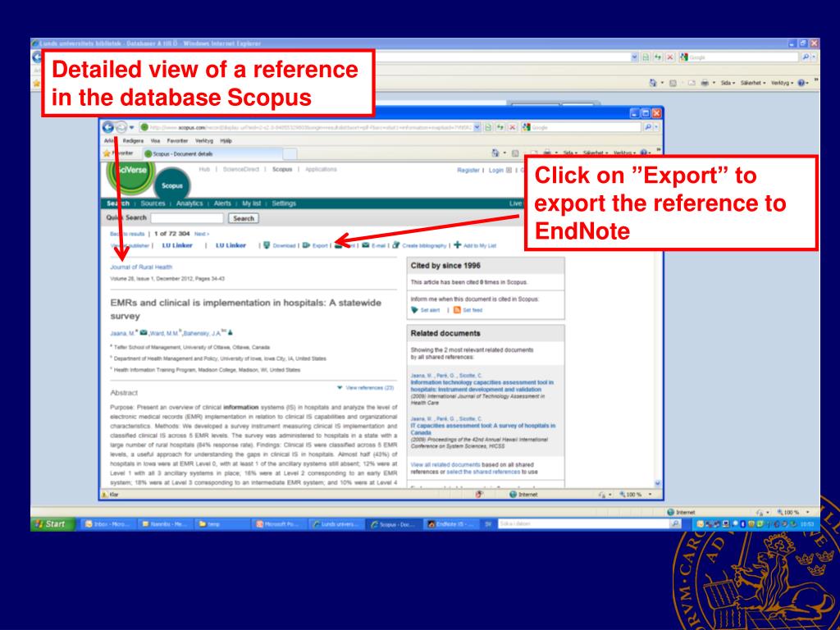Click the Set alert icon in Cited by box
The height and width of the screenshot is (630, 840).
pos(414,310)
